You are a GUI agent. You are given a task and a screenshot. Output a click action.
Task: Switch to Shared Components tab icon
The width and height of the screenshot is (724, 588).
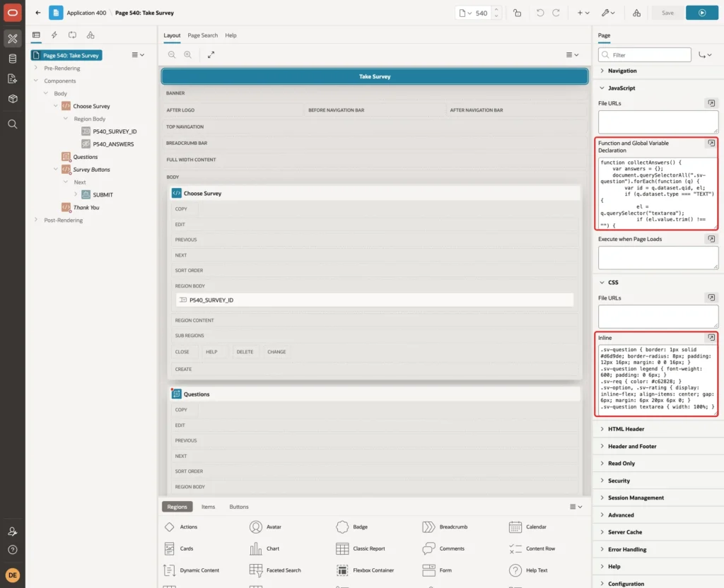tap(90, 35)
